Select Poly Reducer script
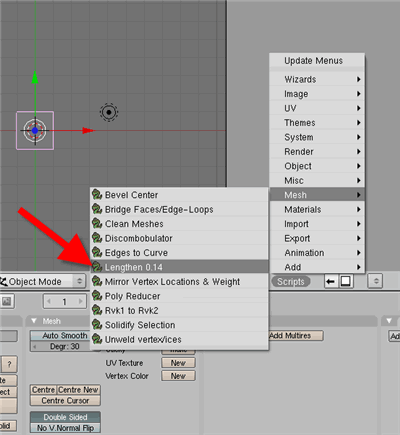The image size is (400, 435). click(x=179, y=296)
